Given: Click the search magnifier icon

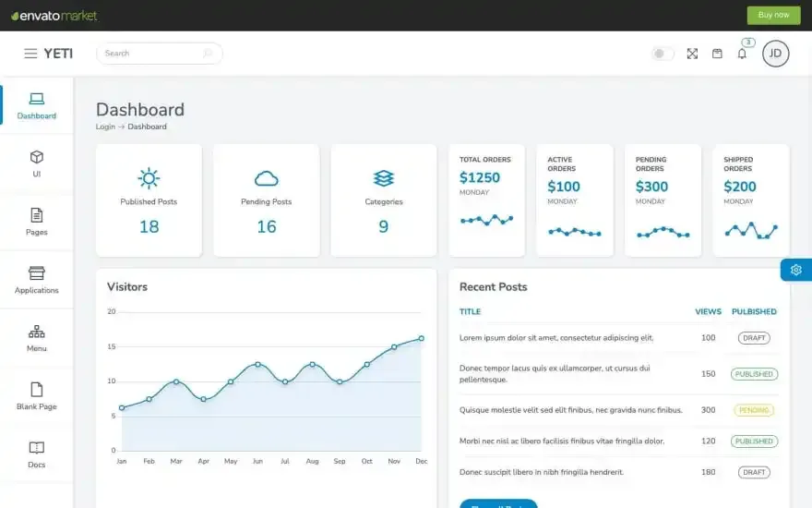Looking at the screenshot, I should point(208,54).
